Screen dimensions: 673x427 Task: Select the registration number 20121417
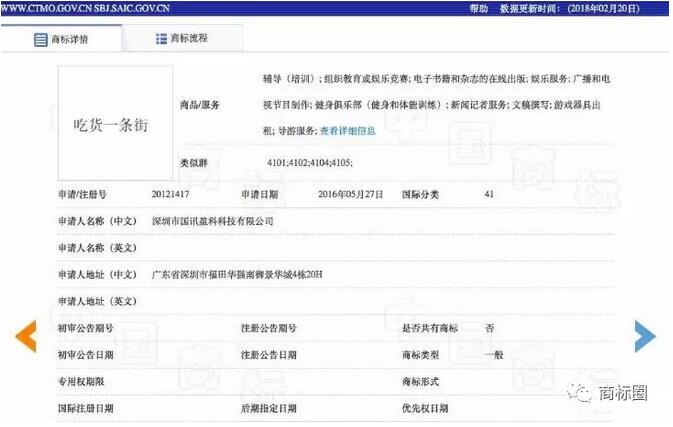point(170,194)
